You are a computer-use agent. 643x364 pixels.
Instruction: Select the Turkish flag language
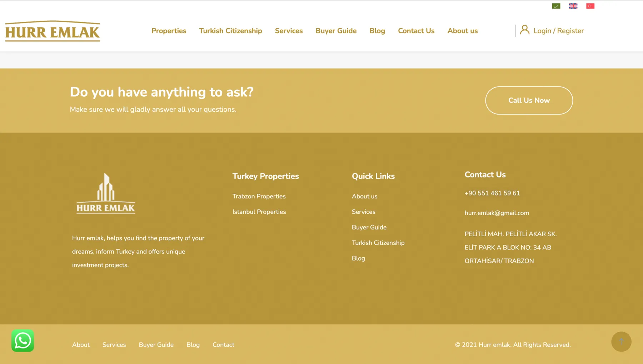(x=590, y=6)
